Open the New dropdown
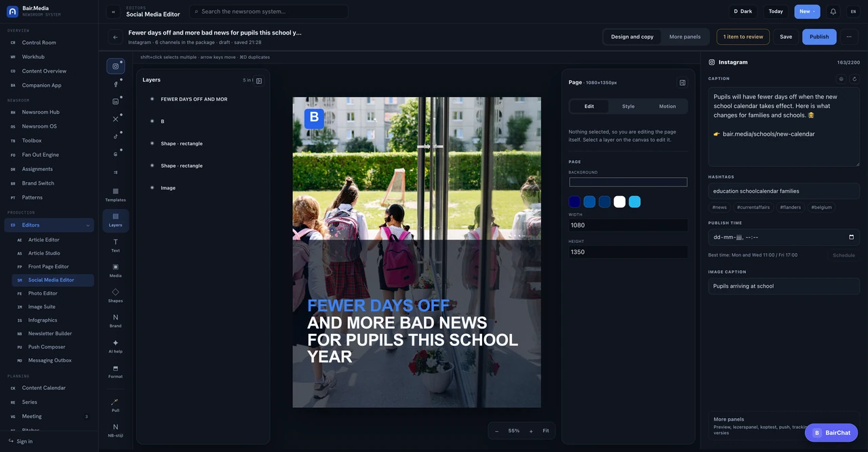 click(807, 12)
